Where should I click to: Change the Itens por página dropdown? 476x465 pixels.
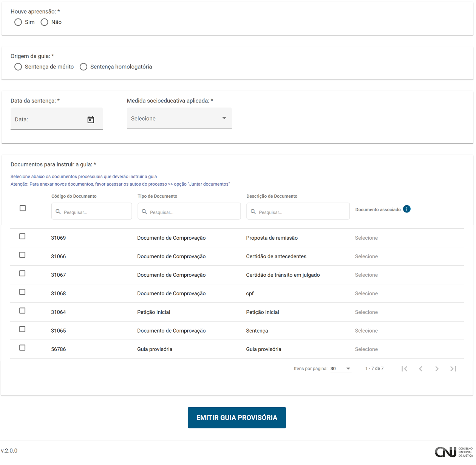pyautogui.click(x=341, y=369)
